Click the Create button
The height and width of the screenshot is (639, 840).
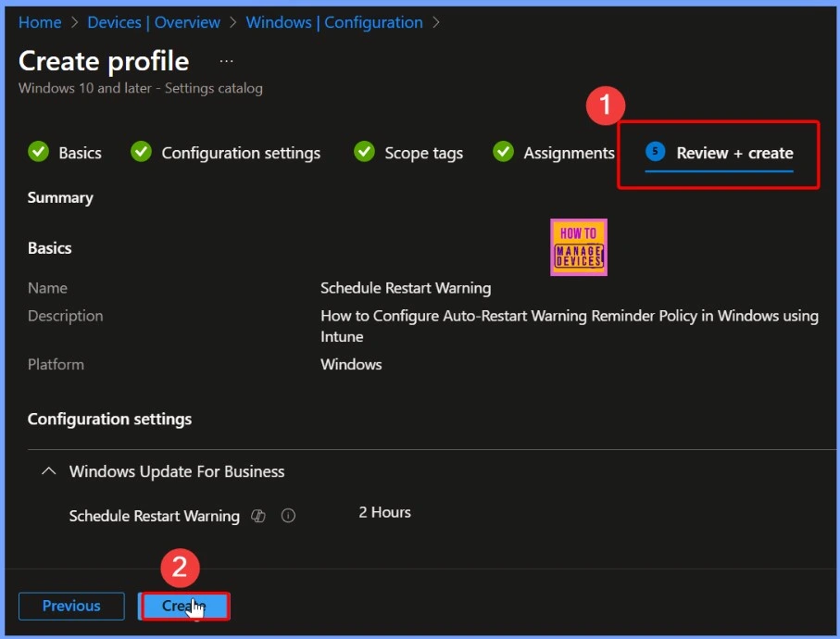click(183, 606)
